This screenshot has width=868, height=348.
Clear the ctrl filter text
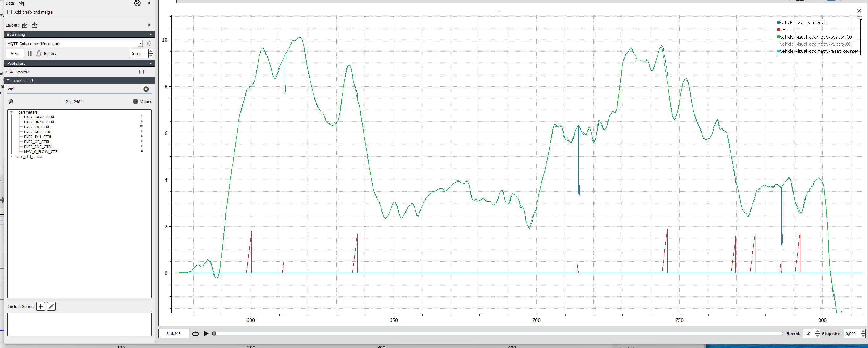point(146,89)
